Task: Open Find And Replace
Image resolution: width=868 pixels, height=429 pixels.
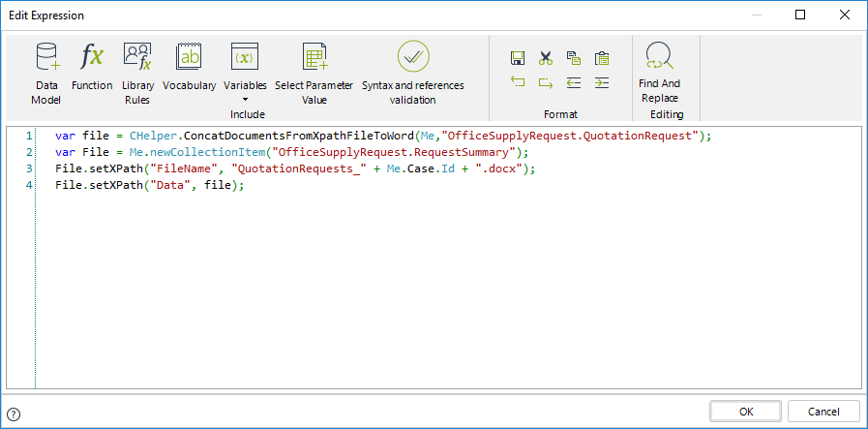Action: point(659,72)
